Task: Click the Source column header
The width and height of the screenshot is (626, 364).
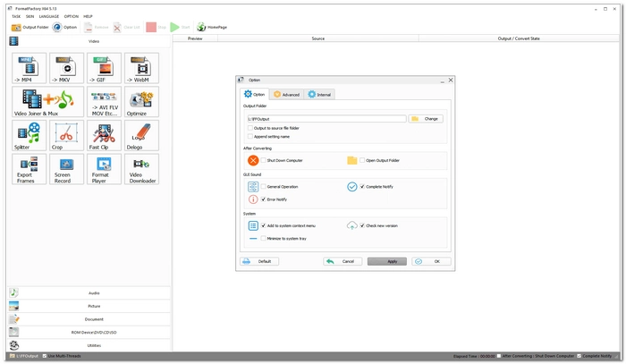Action: coord(318,38)
